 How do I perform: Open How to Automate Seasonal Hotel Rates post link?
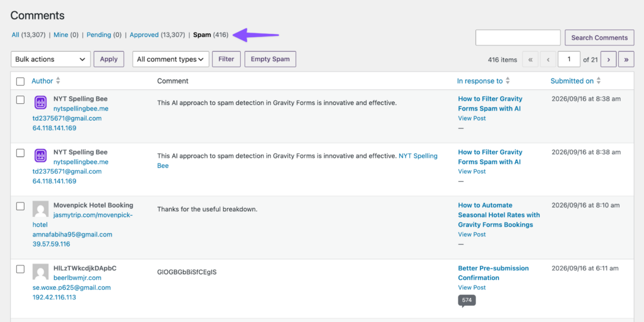point(499,215)
